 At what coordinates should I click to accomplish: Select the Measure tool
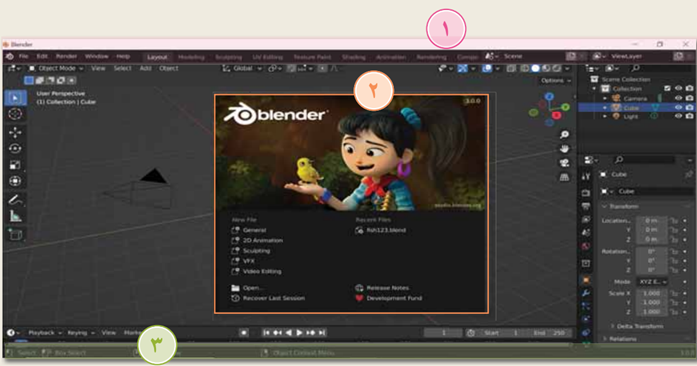pos(15,217)
